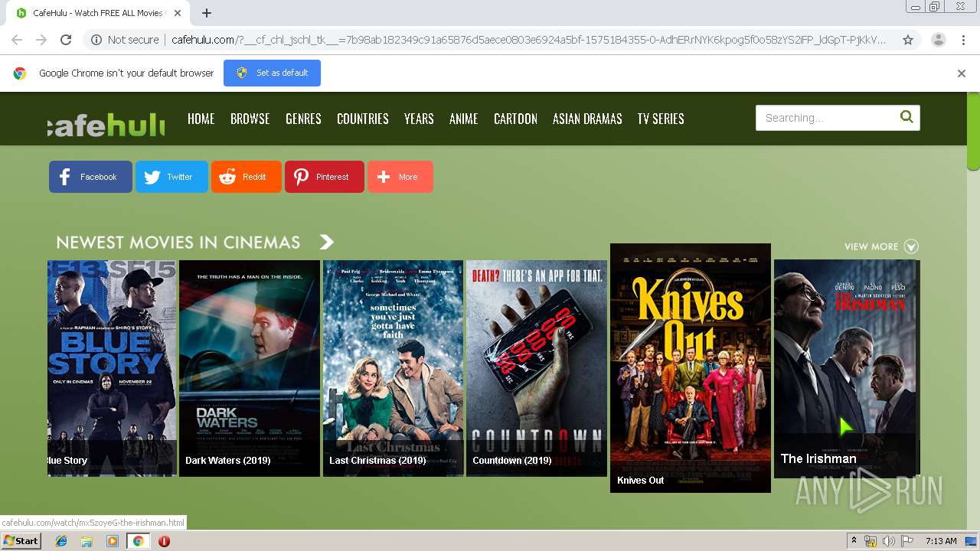Click the green search magnifier icon
Viewport: 980px width, 551px height.
pos(906,117)
